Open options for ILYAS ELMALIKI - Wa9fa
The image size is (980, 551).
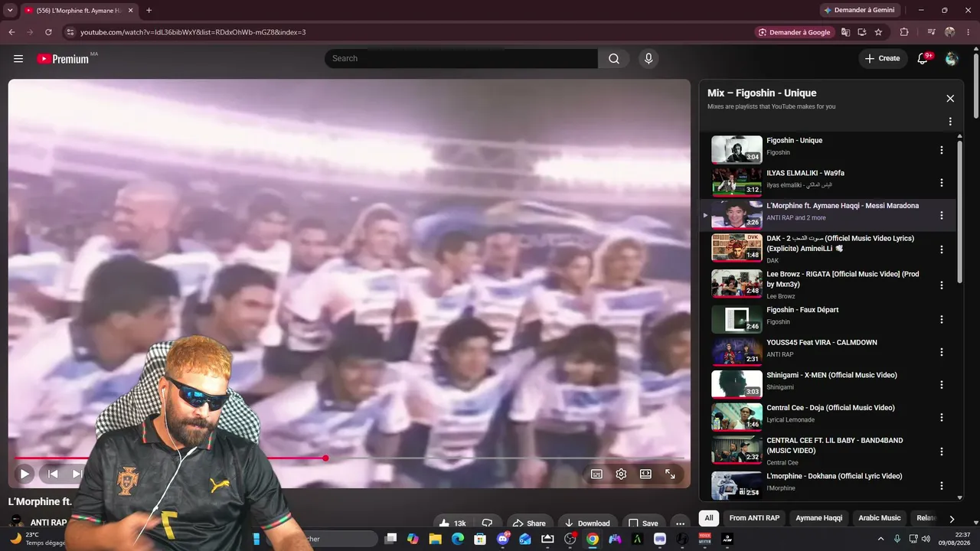pos(942,183)
